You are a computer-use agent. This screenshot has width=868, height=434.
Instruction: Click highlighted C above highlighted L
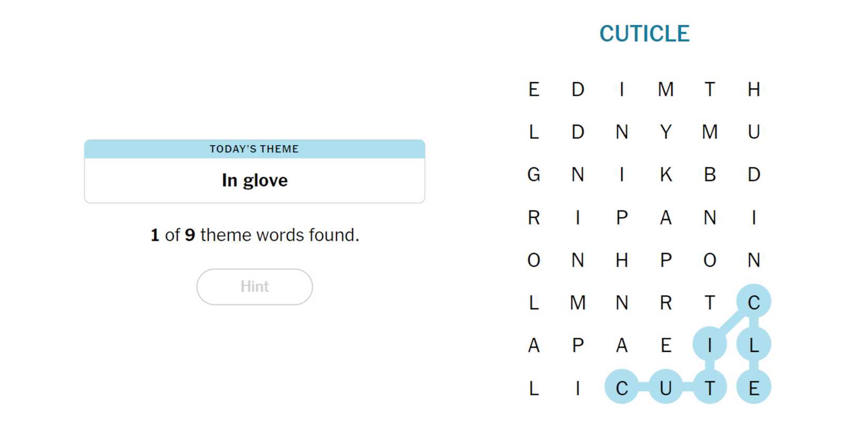pyautogui.click(x=753, y=302)
